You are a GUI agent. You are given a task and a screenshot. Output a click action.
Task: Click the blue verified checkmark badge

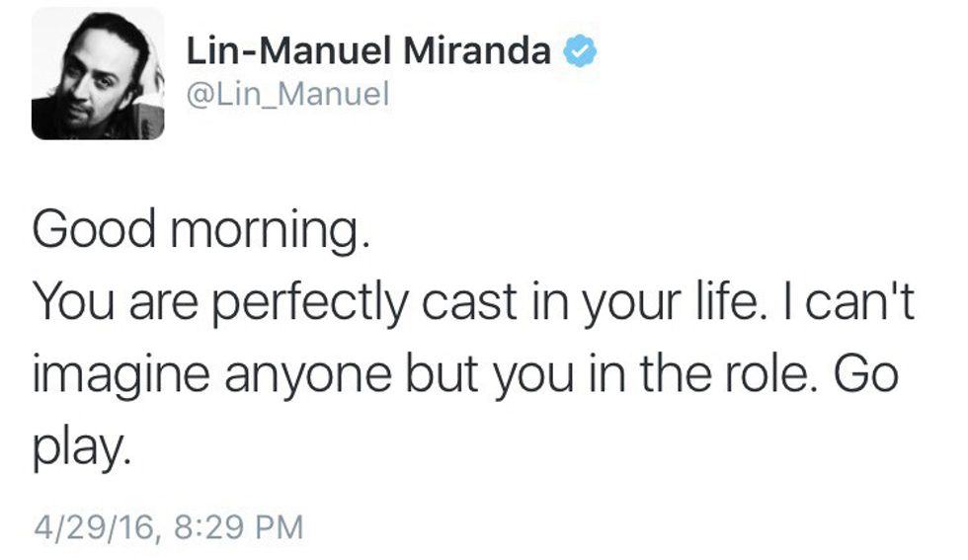point(577,50)
